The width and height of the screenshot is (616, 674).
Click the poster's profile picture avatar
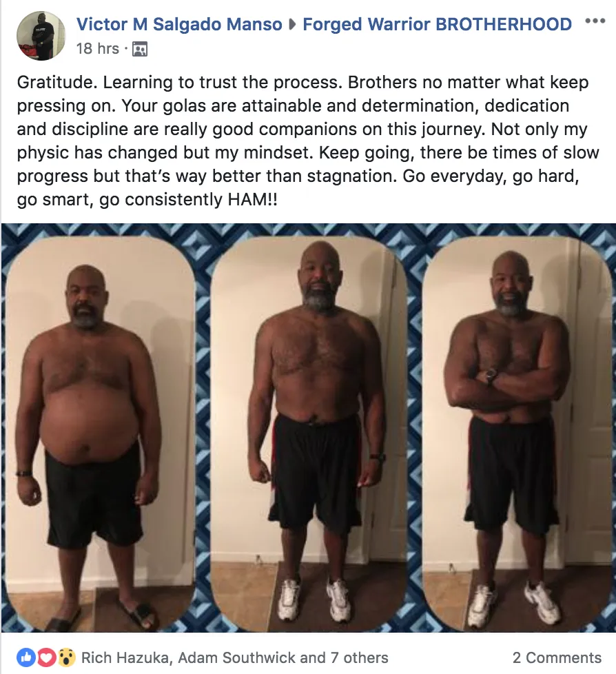click(41, 36)
